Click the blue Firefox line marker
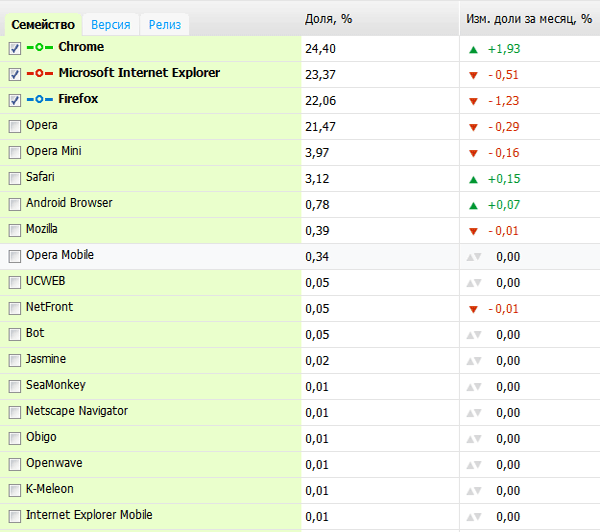The width and height of the screenshot is (600, 532). [39, 99]
